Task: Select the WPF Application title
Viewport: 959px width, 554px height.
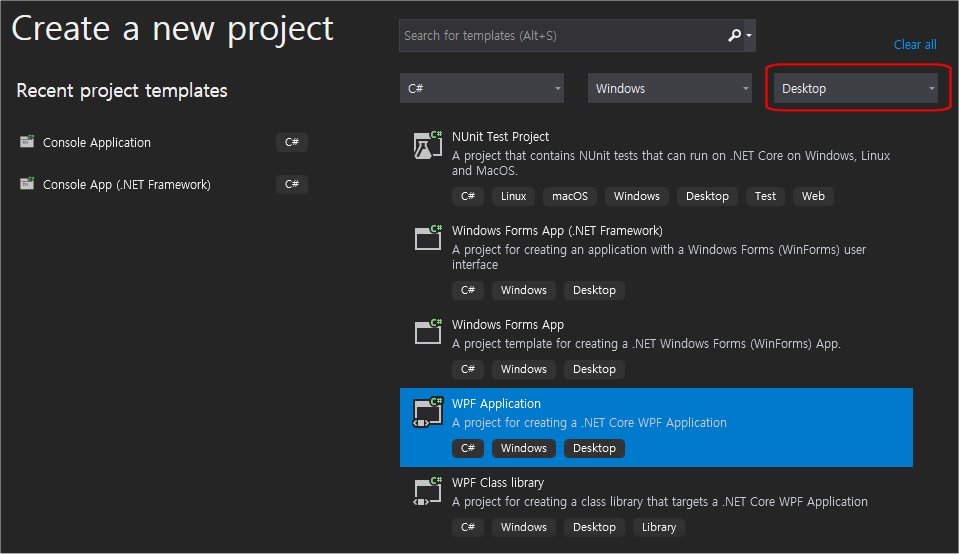Action: pos(496,404)
